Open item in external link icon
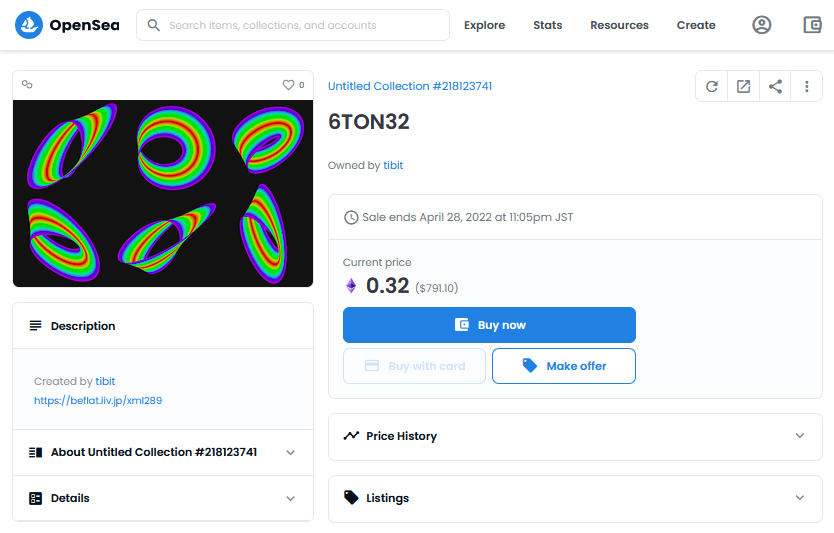 743,87
